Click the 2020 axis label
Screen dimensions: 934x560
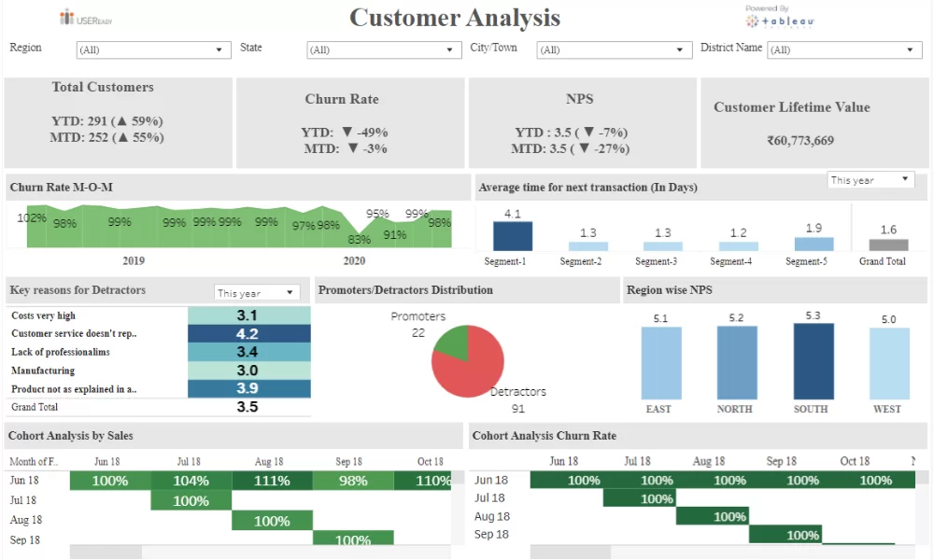354,260
